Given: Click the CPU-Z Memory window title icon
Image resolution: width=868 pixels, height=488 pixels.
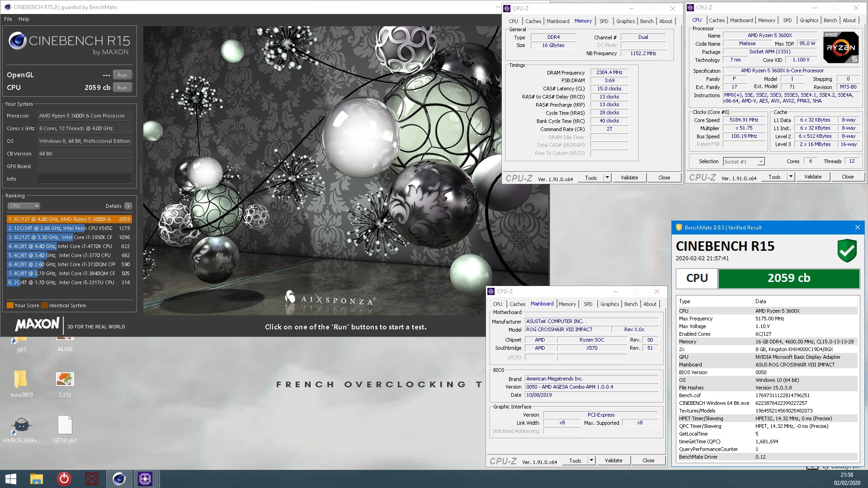Looking at the screenshot, I should [x=507, y=8].
